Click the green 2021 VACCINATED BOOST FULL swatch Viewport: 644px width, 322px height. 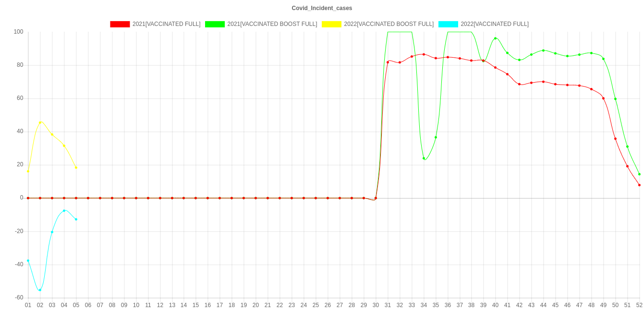coord(215,24)
